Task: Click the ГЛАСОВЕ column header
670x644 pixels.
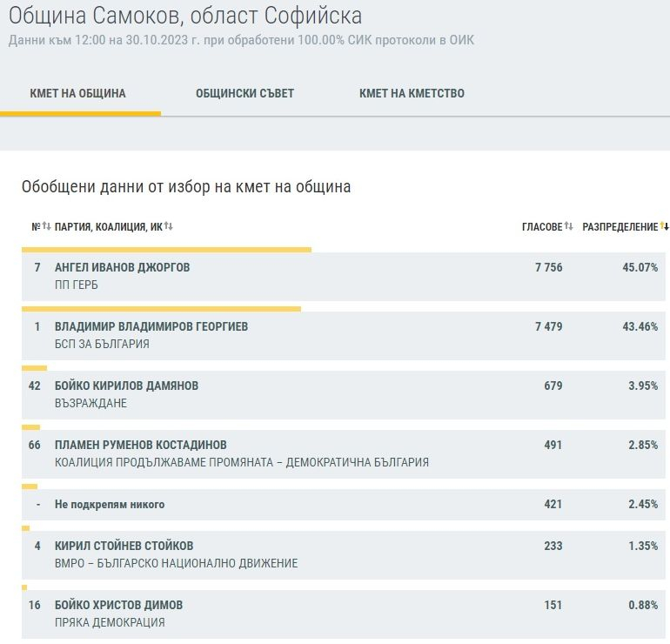Action: [542, 227]
